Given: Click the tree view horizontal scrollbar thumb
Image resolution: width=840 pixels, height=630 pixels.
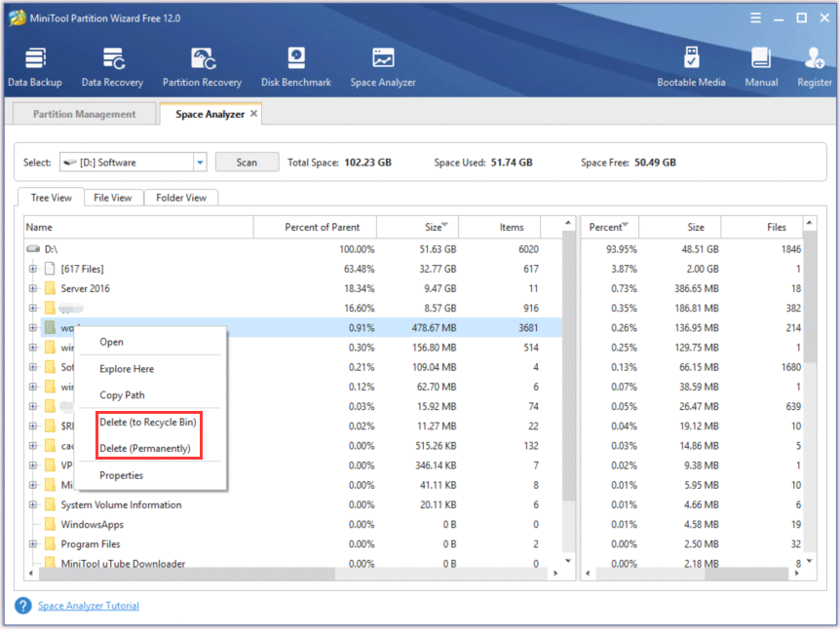Looking at the screenshot, I should point(187,574).
